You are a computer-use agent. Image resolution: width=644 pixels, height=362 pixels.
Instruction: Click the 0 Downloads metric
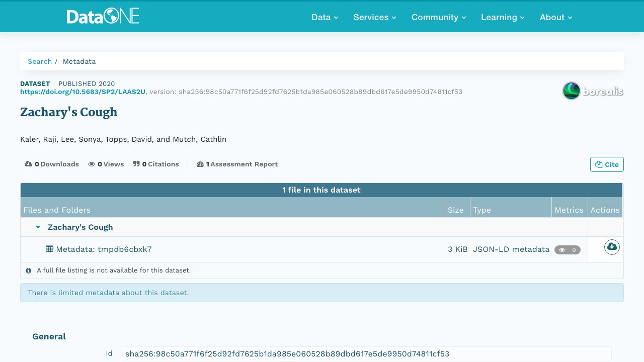coord(52,164)
